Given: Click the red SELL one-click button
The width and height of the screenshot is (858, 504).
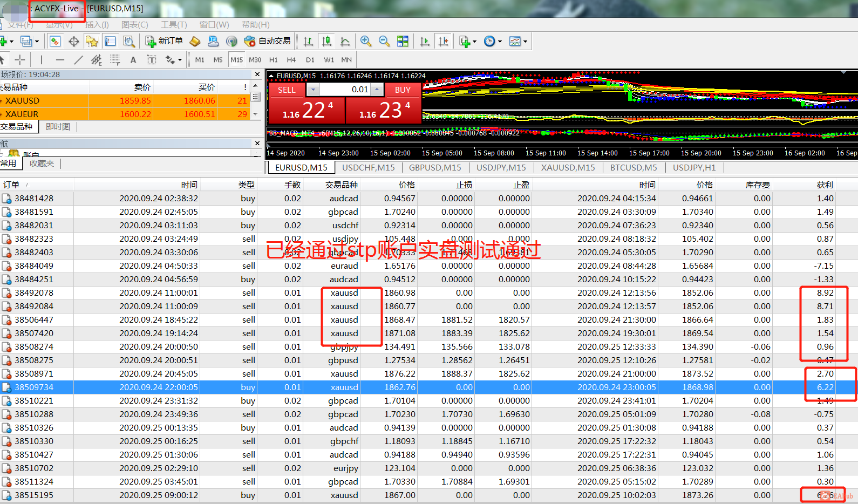Looking at the screenshot, I should (x=287, y=90).
